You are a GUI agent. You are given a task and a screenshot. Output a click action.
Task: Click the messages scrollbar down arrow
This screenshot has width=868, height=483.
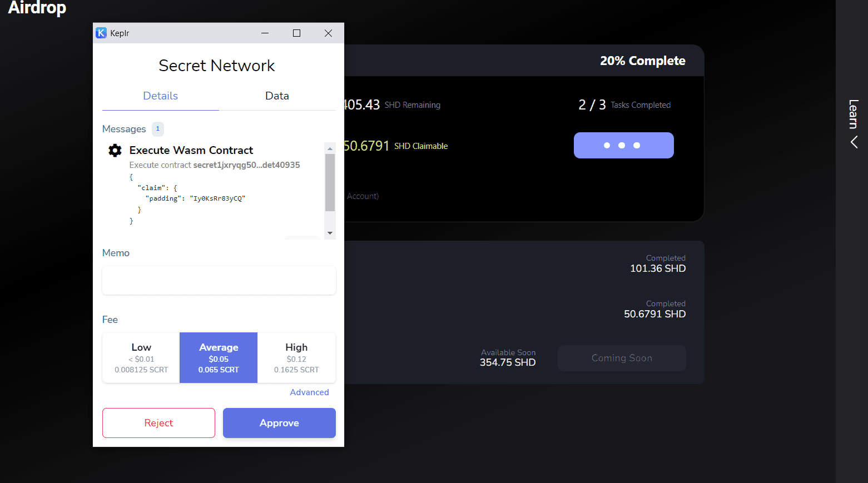pos(330,233)
